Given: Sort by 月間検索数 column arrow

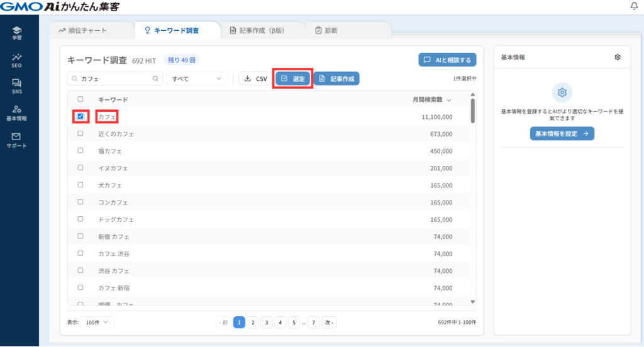Looking at the screenshot, I should [x=448, y=100].
